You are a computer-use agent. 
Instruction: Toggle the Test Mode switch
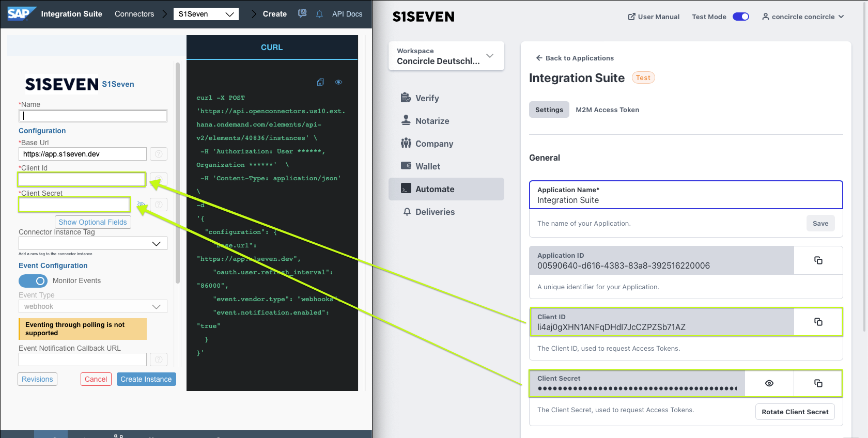[x=741, y=17]
